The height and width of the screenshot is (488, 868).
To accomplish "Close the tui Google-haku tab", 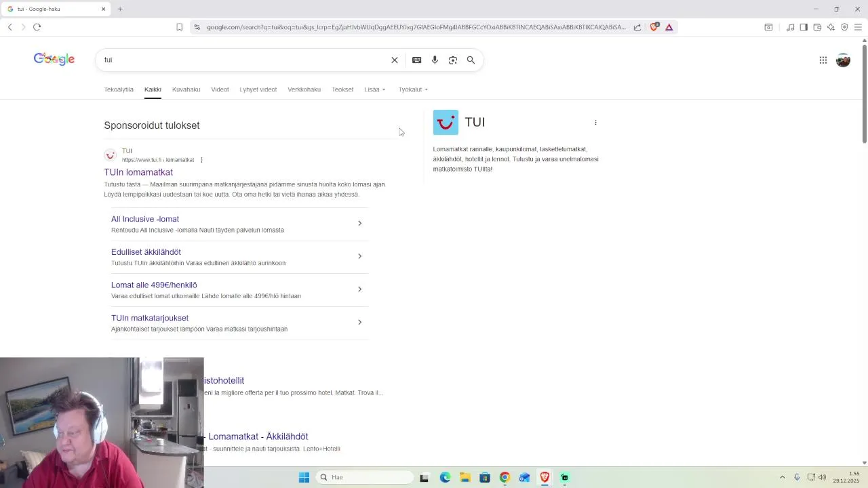I will coord(103,9).
